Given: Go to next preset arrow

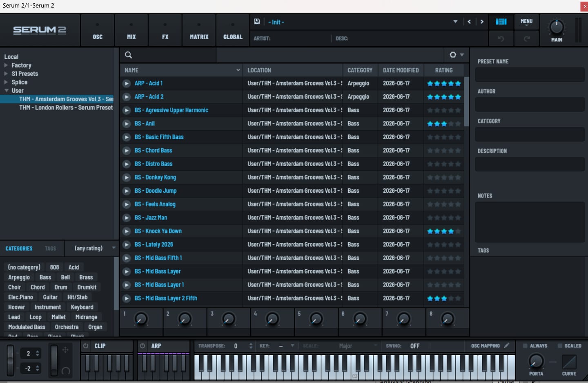Looking at the screenshot, I should coord(482,22).
